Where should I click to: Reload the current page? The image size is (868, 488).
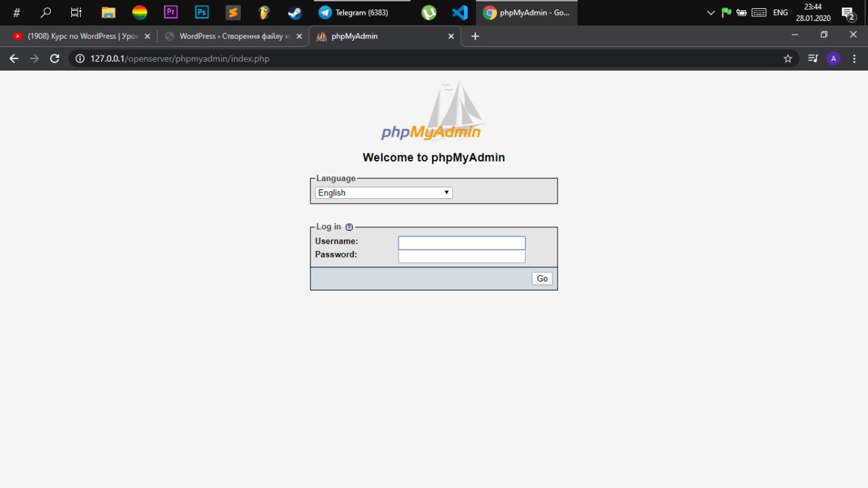55,59
